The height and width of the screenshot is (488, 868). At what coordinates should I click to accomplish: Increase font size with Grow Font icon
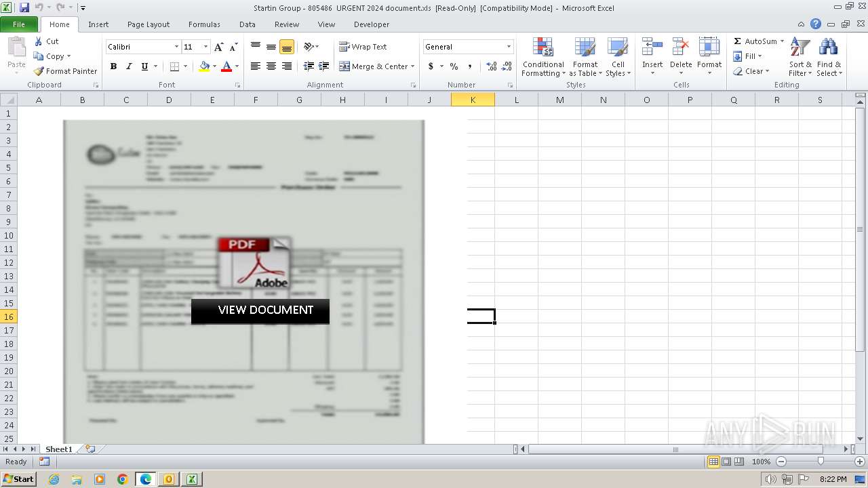[x=218, y=47]
